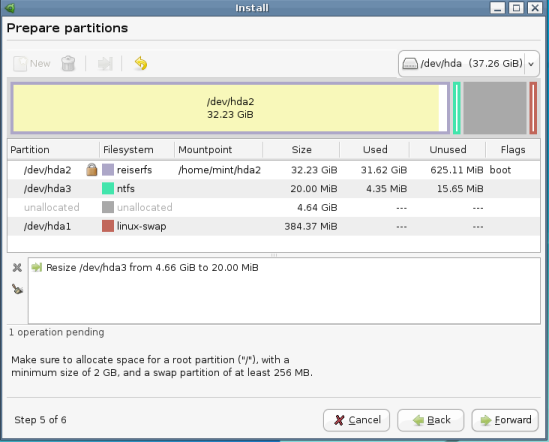Click the 625.11 MiB unused cell
Image resolution: width=549 pixels, height=442 pixels.
457,170
